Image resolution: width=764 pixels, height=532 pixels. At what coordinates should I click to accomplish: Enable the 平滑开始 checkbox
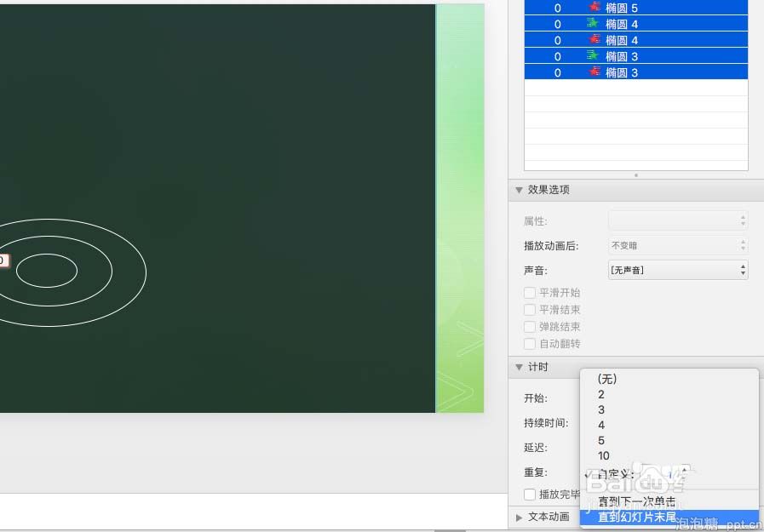530,293
